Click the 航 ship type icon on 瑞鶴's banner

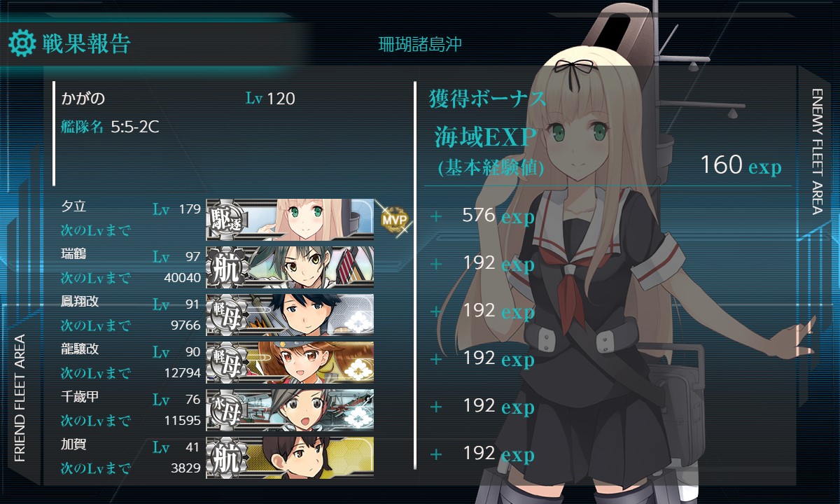227,267
